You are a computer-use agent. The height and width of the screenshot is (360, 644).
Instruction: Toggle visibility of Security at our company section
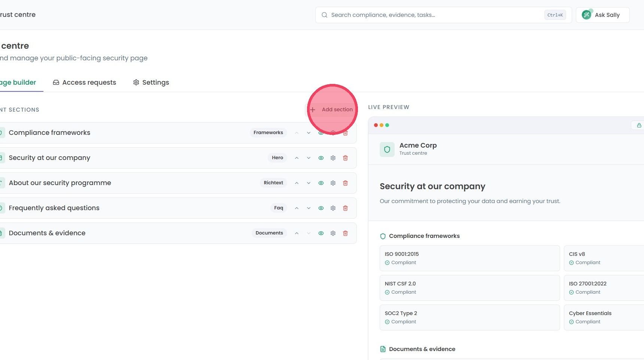(321, 158)
